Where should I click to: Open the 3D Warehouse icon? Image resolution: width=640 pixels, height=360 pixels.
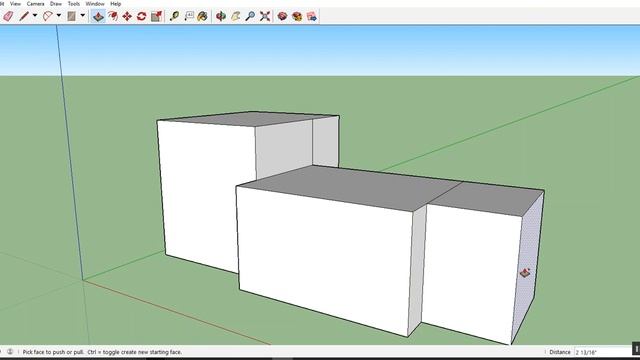282,16
